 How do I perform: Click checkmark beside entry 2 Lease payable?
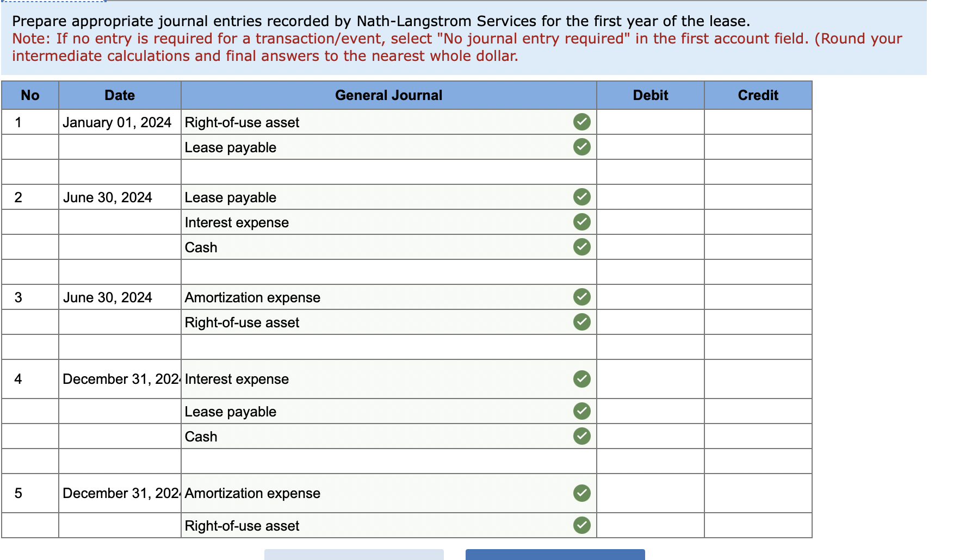[x=581, y=197]
